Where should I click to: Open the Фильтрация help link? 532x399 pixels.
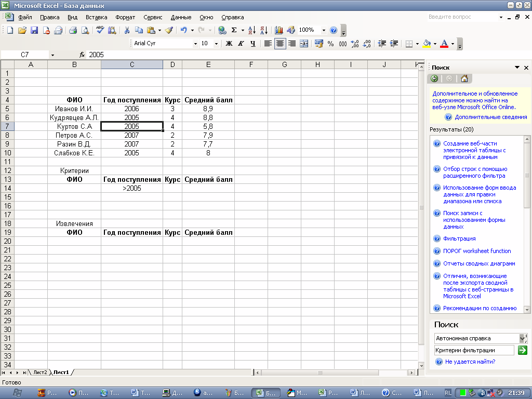coord(459,238)
